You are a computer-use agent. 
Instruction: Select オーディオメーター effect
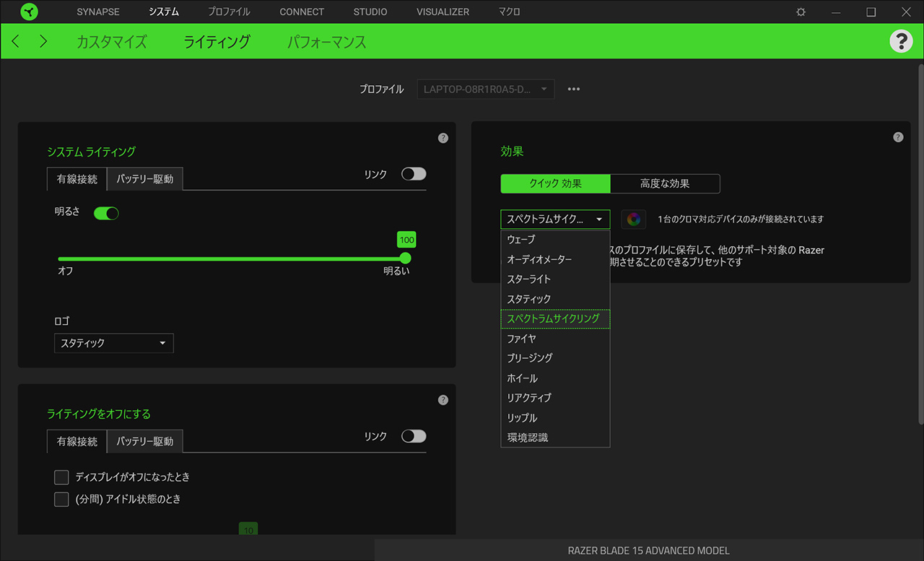pos(555,259)
